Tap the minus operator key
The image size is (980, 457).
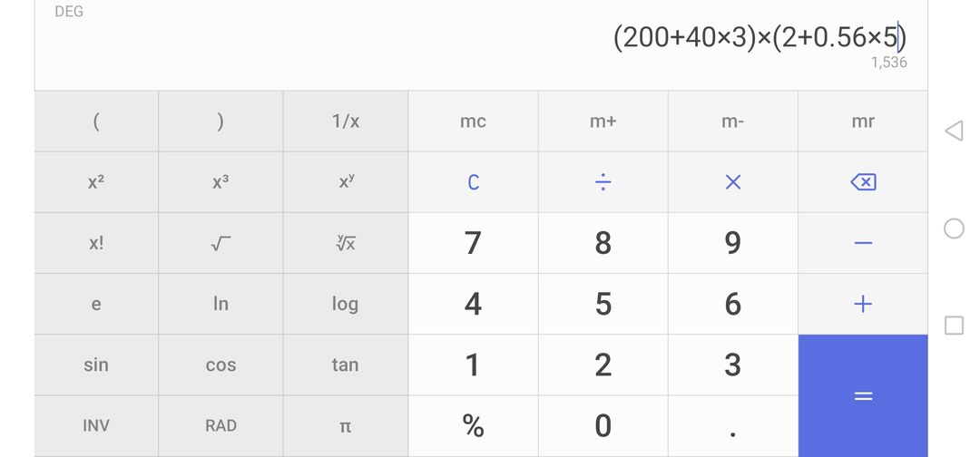click(x=863, y=243)
